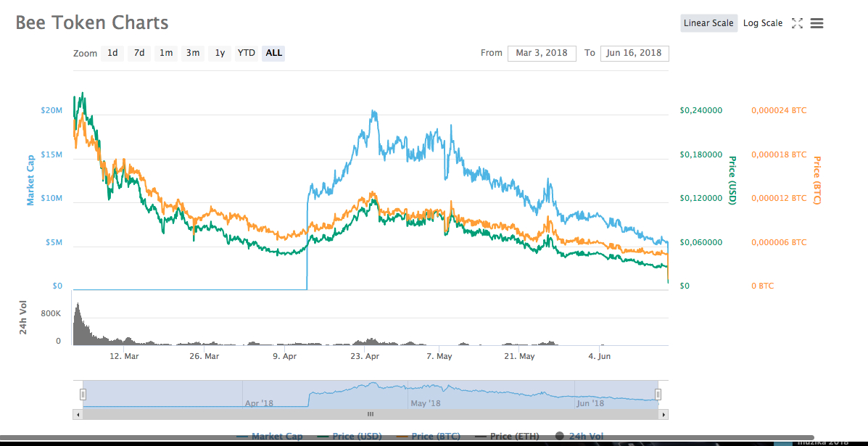868x446 pixels.
Task: Switch to Linear Scale
Action: click(708, 23)
